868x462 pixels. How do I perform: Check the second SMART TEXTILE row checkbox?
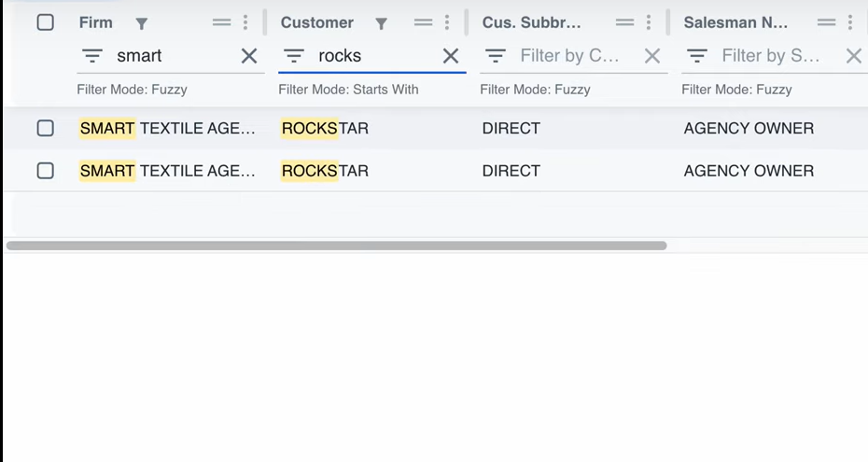pos(45,171)
